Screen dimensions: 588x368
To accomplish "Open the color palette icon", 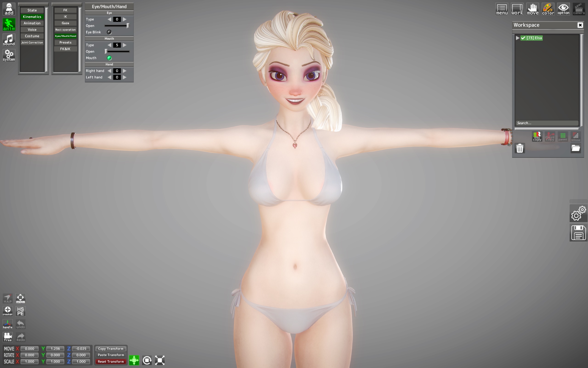I will [548, 9].
